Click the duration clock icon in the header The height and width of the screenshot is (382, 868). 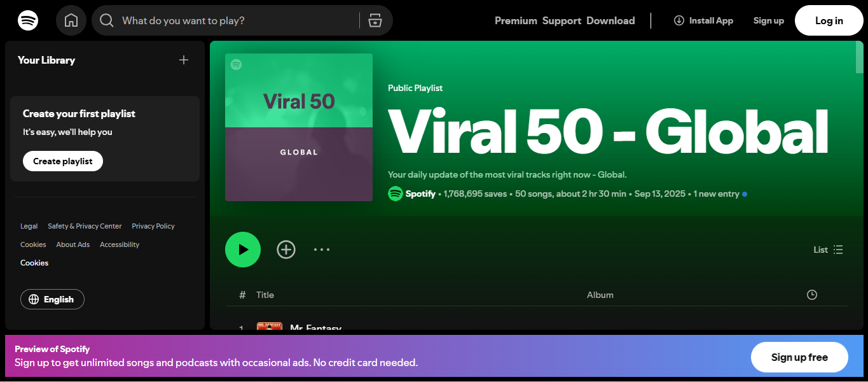[x=811, y=294]
